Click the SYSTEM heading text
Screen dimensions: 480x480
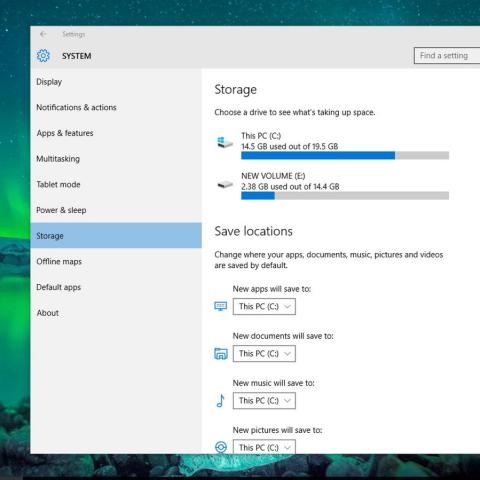tap(76, 56)
